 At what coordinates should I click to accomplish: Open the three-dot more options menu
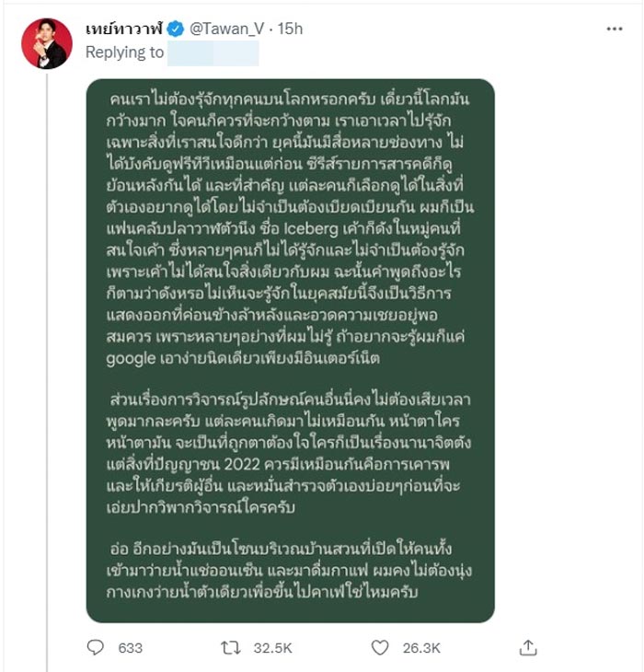click(615, 30)
